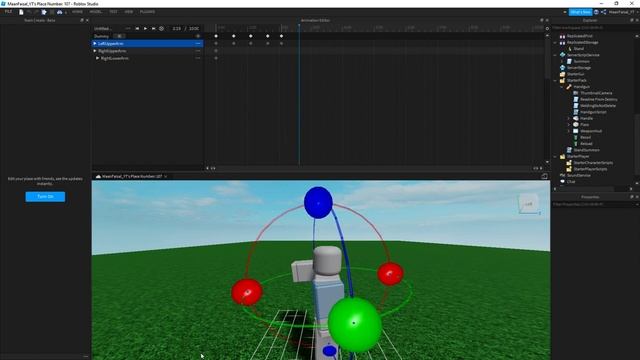
Task: Expand the Flare item in Explorer
Action: (569, 124)
